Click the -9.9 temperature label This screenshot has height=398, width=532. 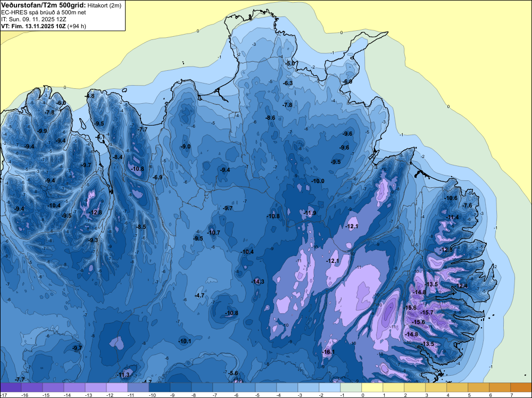[x=42, y=131]
